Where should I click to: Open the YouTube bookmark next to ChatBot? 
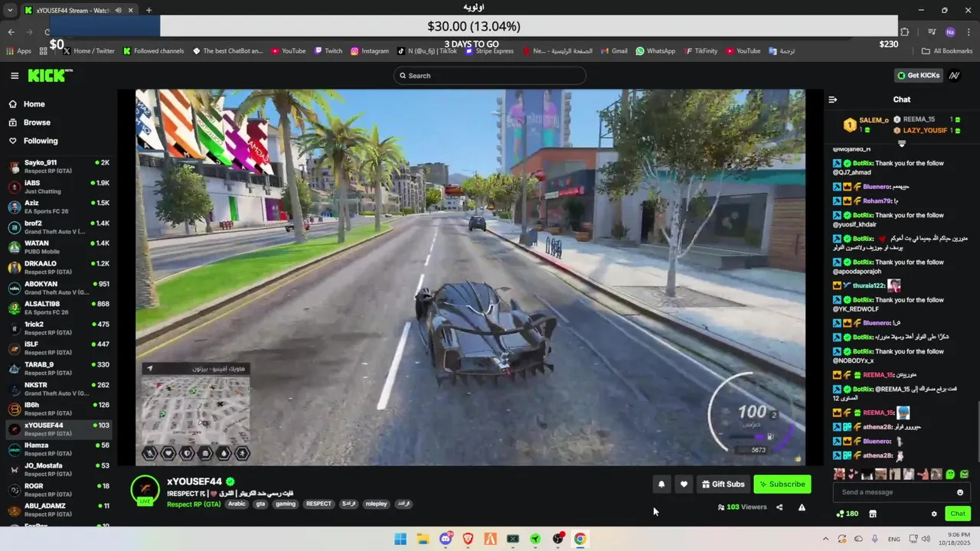[x=288, y=51]
